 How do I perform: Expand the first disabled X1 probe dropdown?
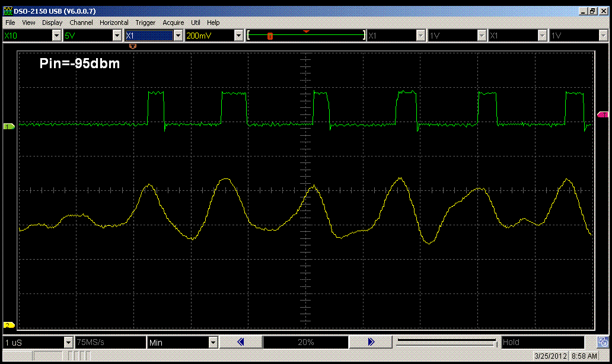pyautogui.click(x=420, y=36)
